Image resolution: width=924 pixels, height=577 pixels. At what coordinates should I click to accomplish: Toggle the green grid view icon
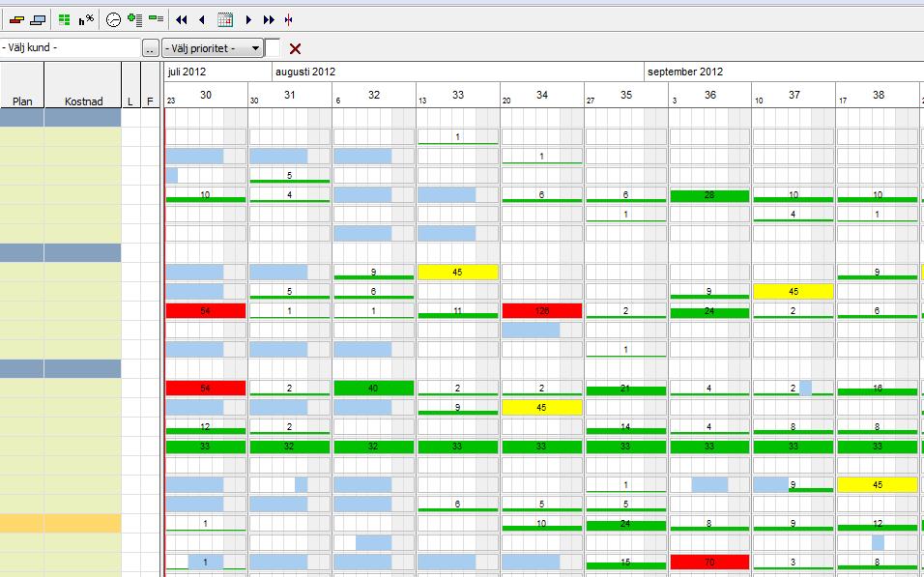tap(64, 20)
